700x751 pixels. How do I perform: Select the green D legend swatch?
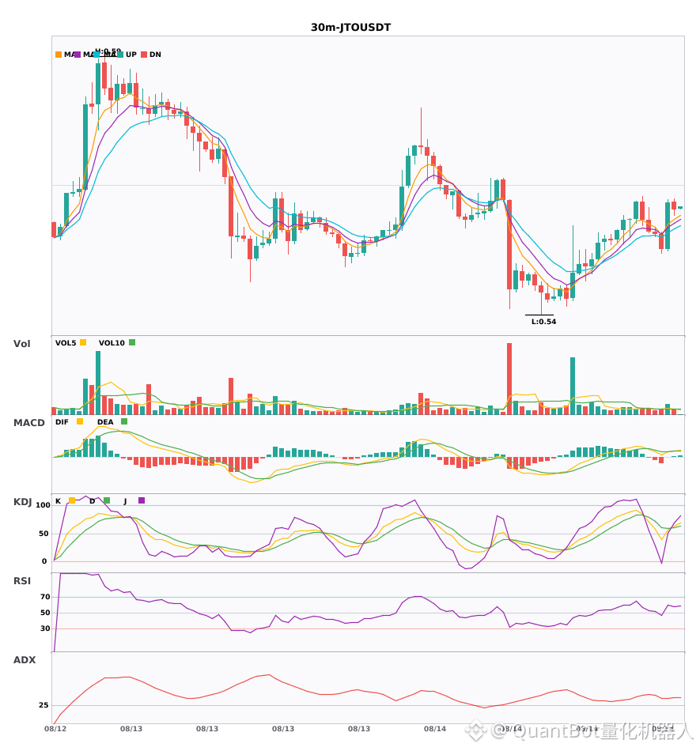tap(107, 500)
